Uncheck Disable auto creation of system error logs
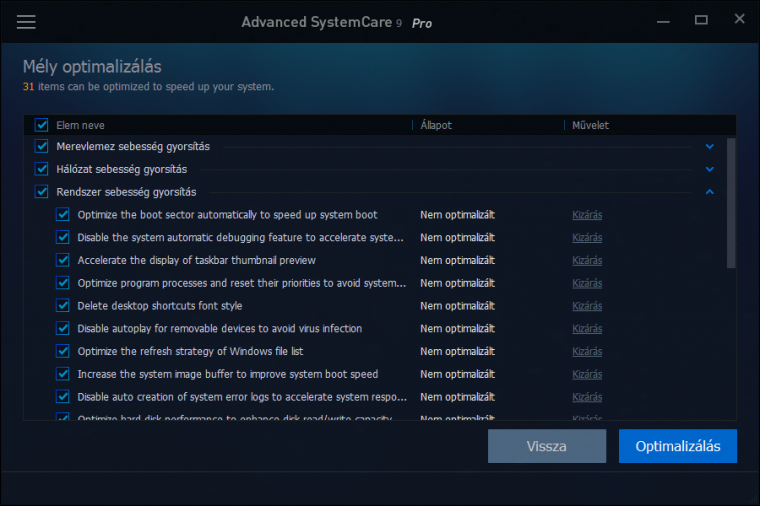The image size is (760, 506). 63,396
